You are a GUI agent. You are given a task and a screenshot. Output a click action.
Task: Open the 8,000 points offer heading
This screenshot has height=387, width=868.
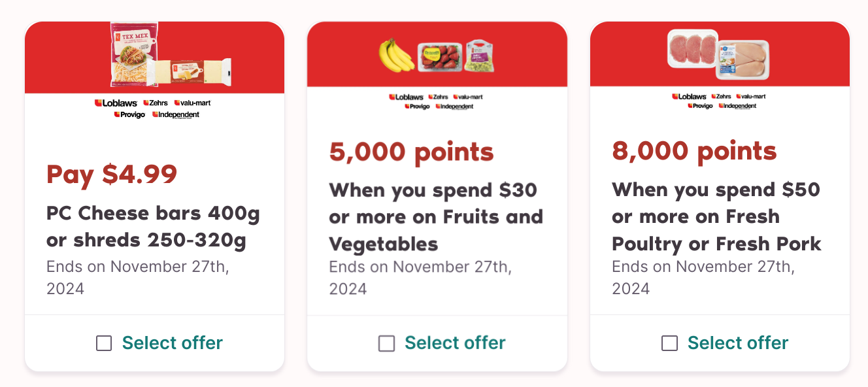[694, 152]
